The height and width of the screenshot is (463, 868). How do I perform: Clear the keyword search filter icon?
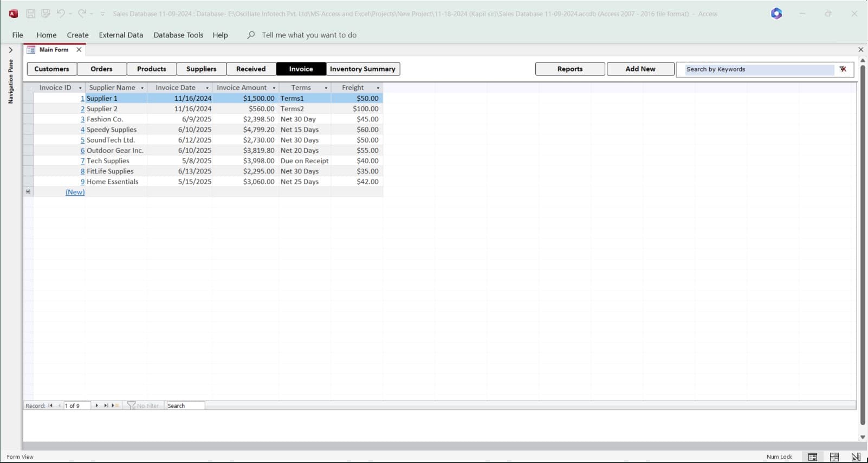[x=843, y=69]
